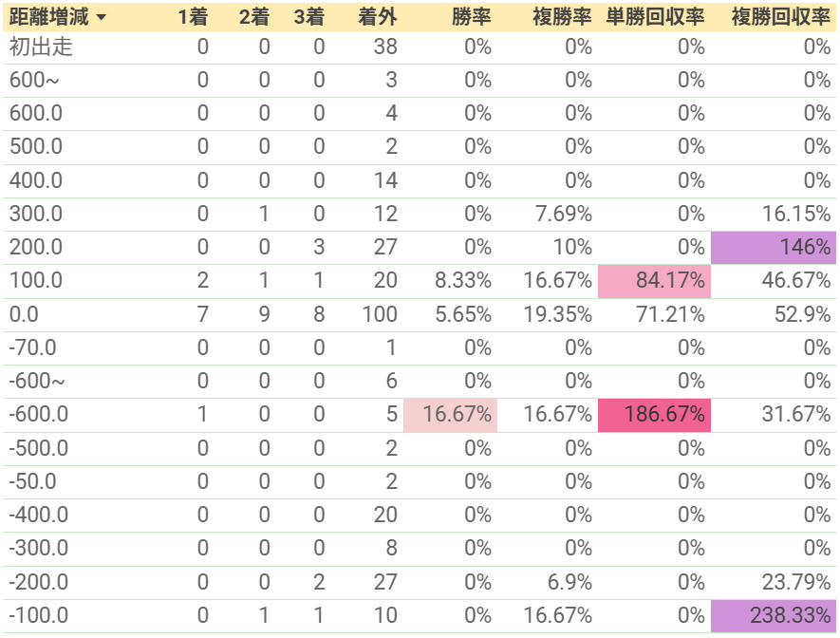The width and height of the screenshot is (840, 638).
Task: Click the 0.0 row label
Action: click(x=24, y=314)
